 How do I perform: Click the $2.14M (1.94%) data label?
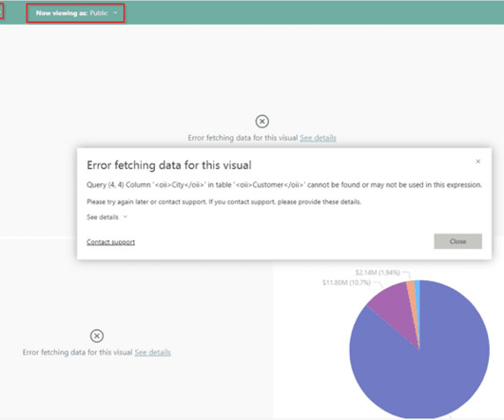378,273
